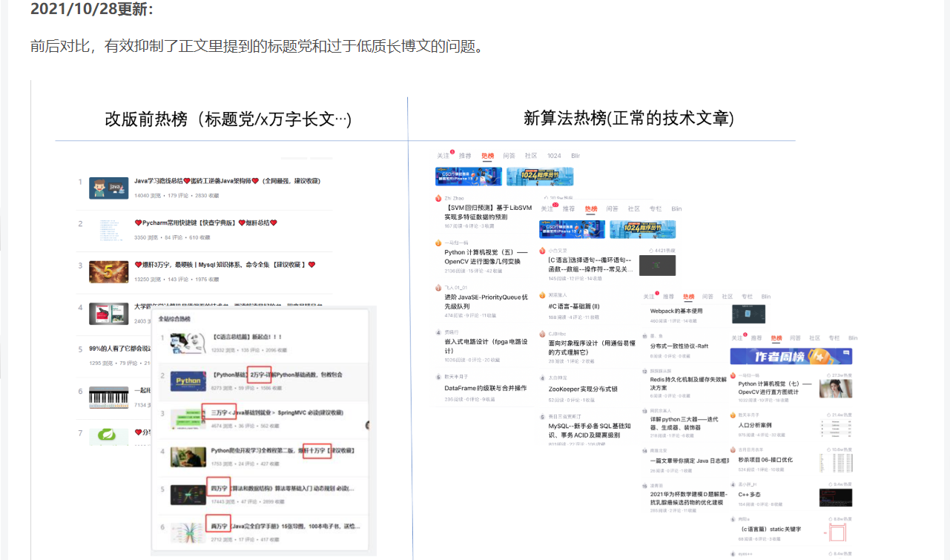Click the red notification badge on 关注

click(x=452, y=151)
